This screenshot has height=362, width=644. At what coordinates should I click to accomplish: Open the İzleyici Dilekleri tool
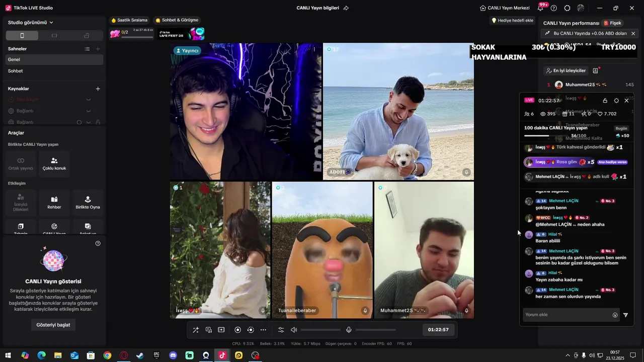coord(21,203)
